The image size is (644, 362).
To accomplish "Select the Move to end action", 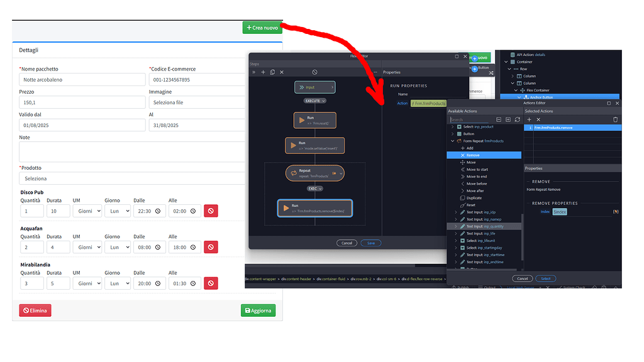I will (x=477, y=177).
